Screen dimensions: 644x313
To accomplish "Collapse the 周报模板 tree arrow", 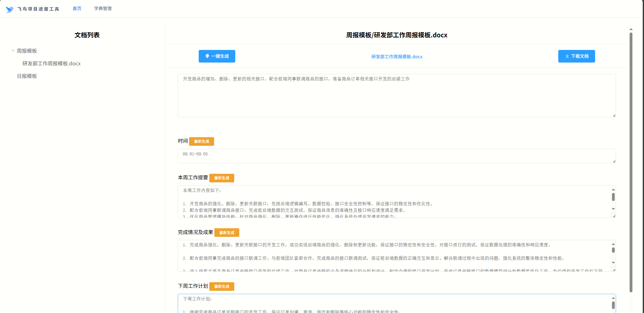I will click(x=13, y=51).
